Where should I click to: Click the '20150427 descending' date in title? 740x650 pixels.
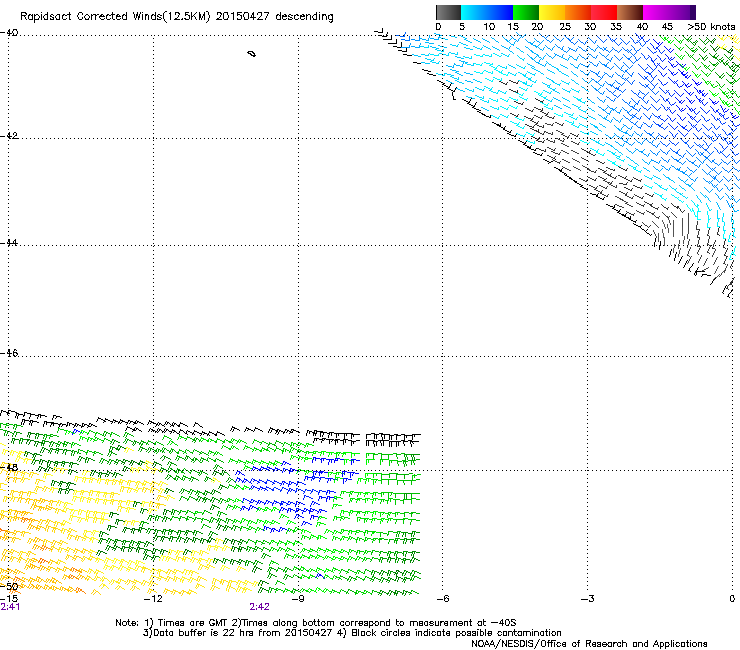tap(274, 17)
